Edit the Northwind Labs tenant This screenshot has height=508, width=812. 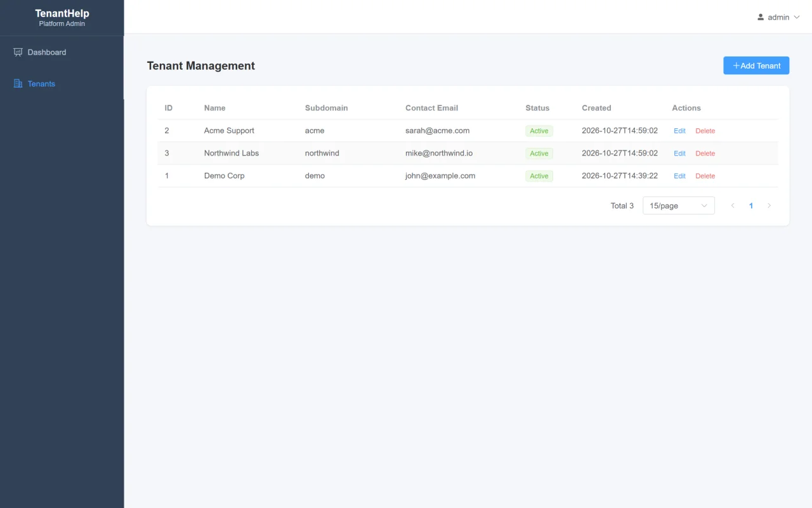coord(679,154)
